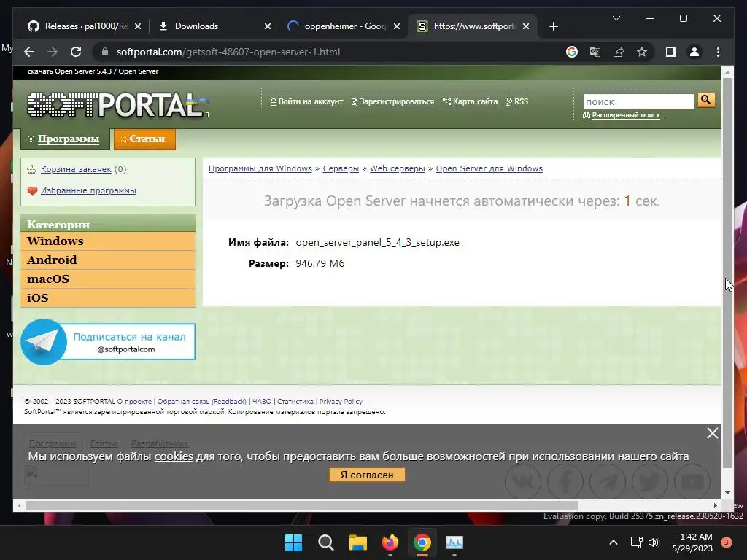Open the cookies link in banner
Image resolution: width=747 pixels, height=560 pixels.
click(174, 456)
